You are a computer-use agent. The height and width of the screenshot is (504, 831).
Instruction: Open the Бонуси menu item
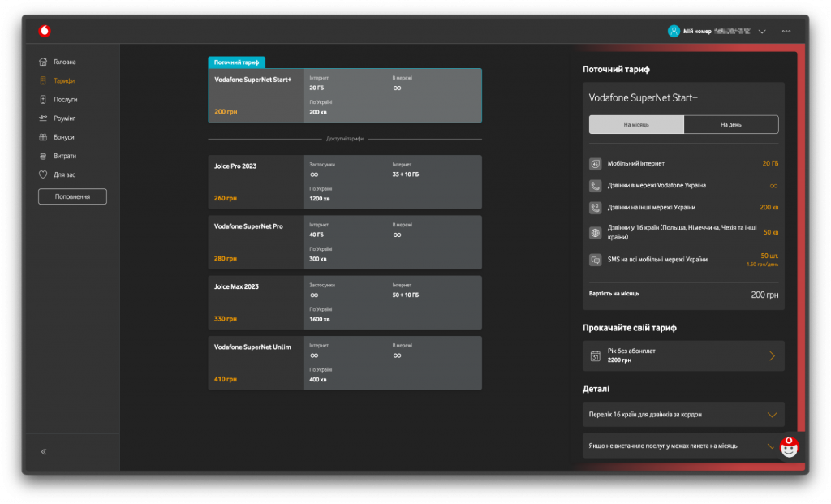[x=64, y=137]
